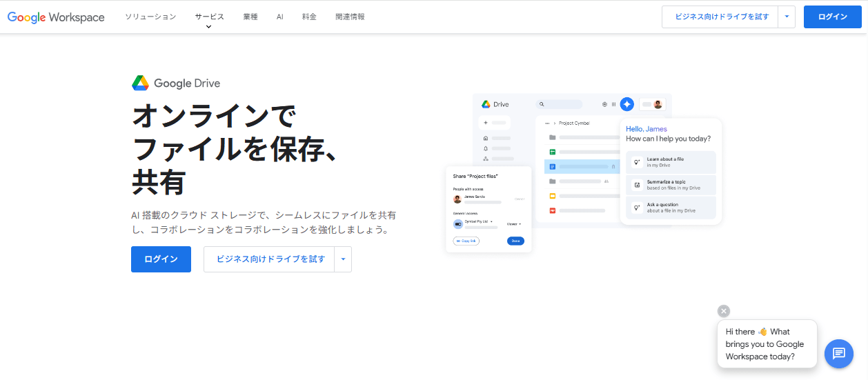Click the search bar in the Drive illustration

click(560, 104)
